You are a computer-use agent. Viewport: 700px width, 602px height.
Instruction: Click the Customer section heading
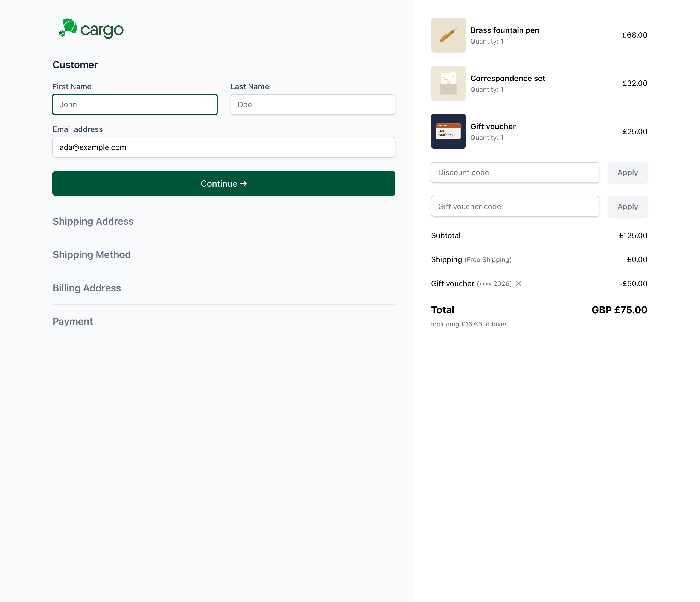pos(75,65)
